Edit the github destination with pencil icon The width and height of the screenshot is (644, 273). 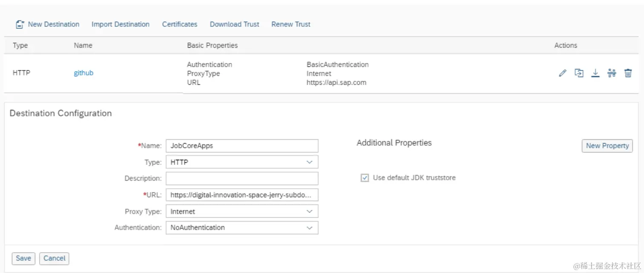563,73
